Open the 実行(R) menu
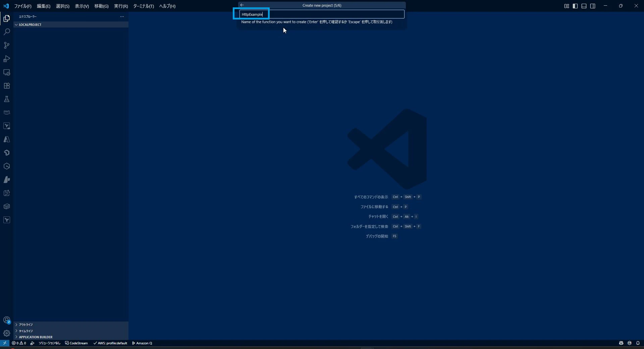644x349 pixels. click(121, 6)
